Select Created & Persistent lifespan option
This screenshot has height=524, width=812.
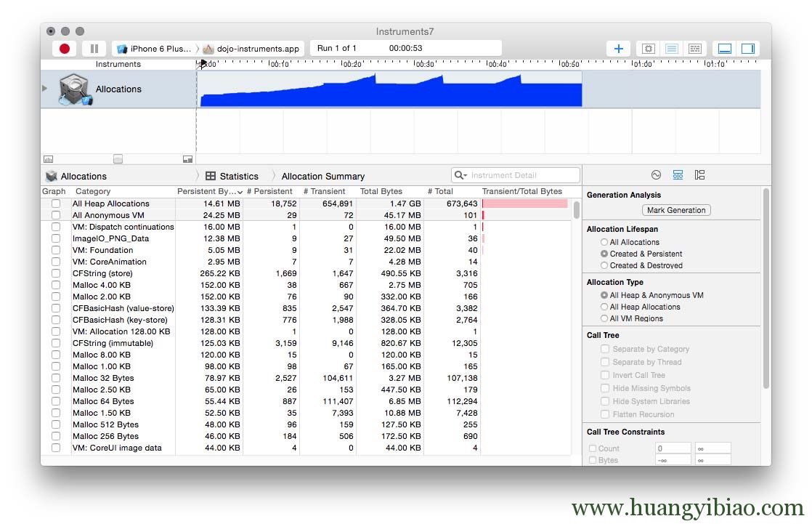coord(604,254)
